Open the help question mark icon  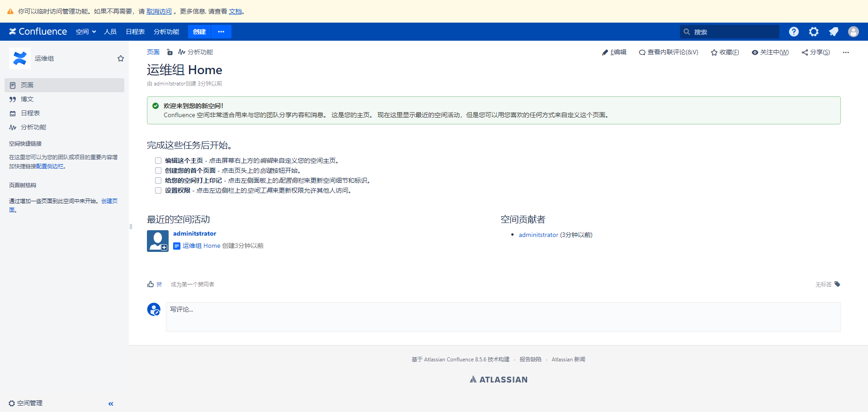pyautogui.click(x=793, y=32)
